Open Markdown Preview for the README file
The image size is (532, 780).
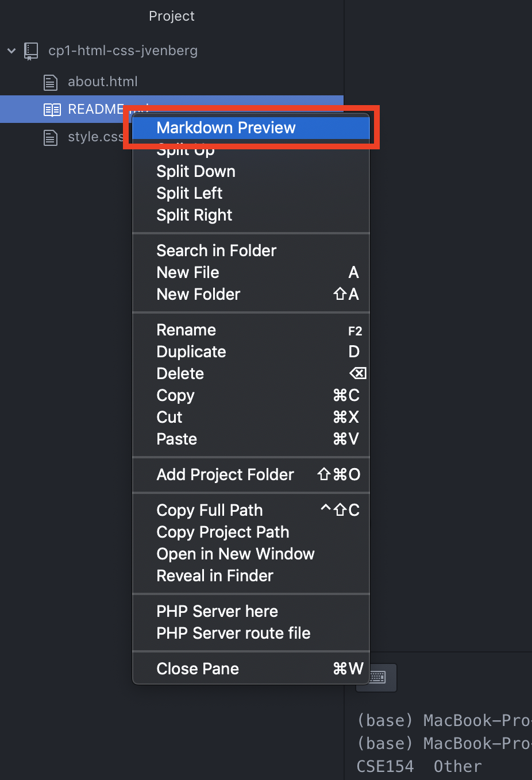click(226, 128)
